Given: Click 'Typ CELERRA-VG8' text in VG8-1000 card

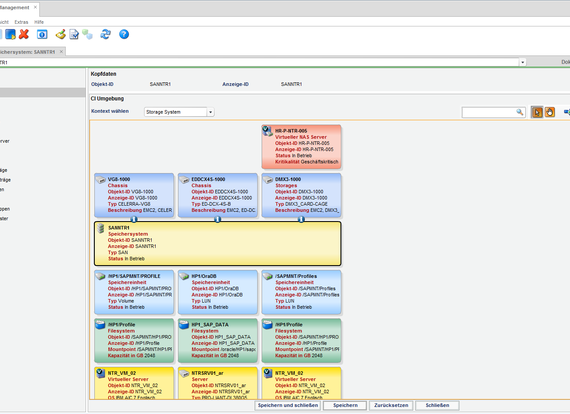Looking at the screenshot, I should pos(129,204).
